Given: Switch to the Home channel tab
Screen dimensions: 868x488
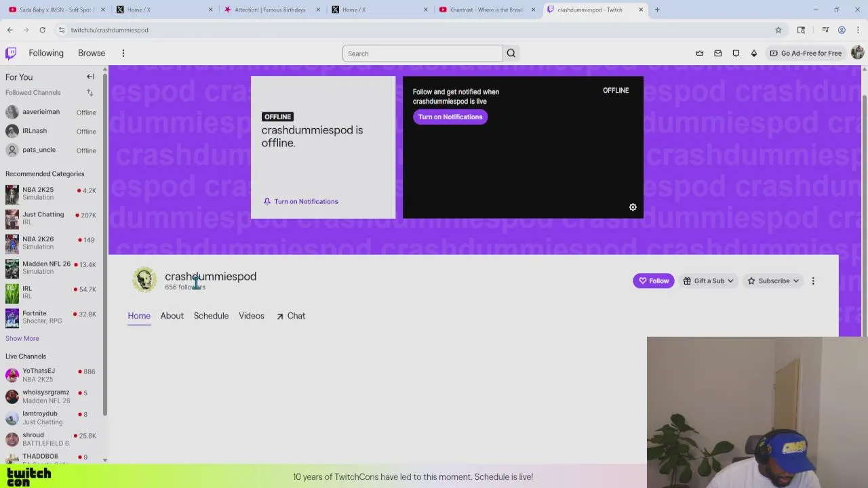Looking at the screenshot, I should (x=139, y=316).
